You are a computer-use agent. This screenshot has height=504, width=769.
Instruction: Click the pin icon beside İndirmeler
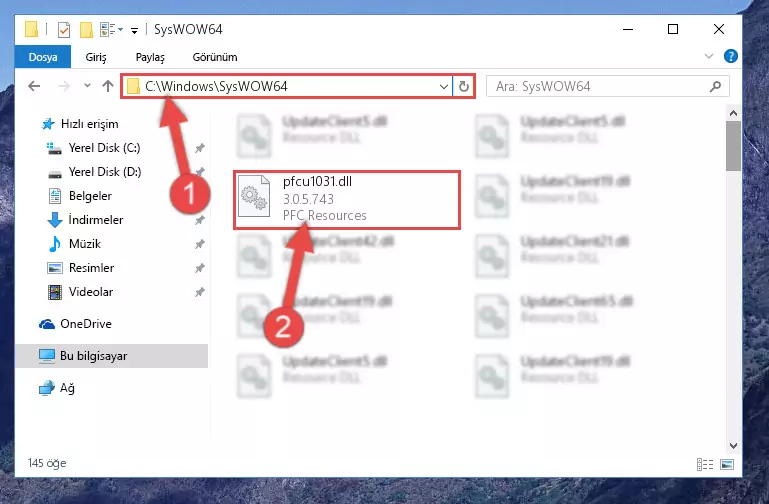tap(200, 220)
